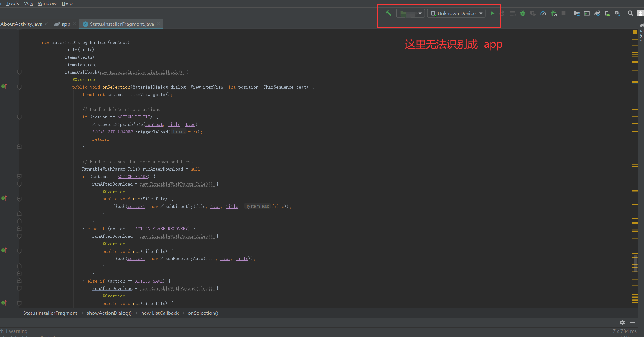Open Search Everywhere with the magnifier icon
The width and height of the screenshot is (644, 337).
(630, 13)
